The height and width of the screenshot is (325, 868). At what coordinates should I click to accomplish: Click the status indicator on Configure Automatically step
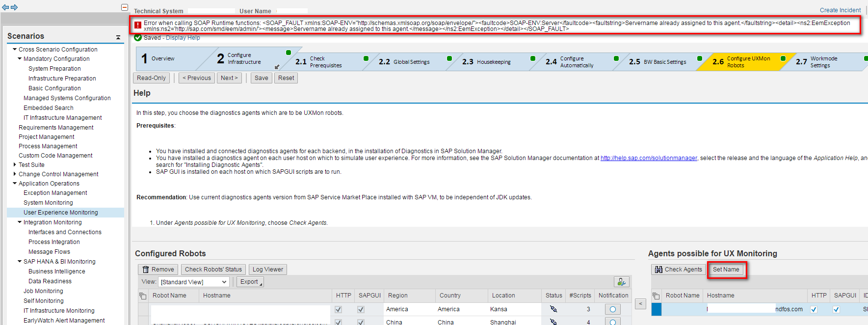tap(616, 58)
